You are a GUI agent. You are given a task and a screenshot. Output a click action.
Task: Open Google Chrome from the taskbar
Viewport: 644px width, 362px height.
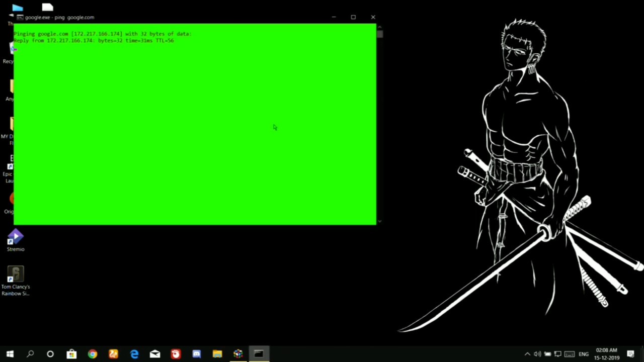(x=93, y=354)
